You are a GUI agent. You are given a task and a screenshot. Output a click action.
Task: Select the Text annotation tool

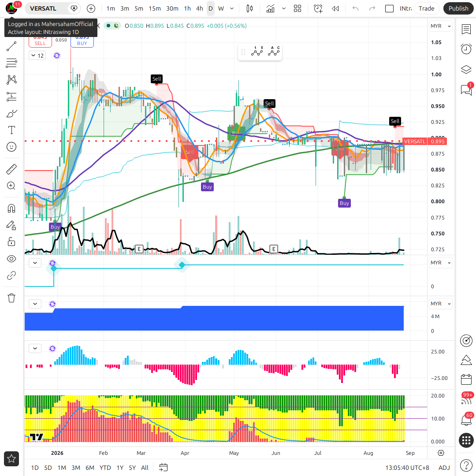point(11,130)
